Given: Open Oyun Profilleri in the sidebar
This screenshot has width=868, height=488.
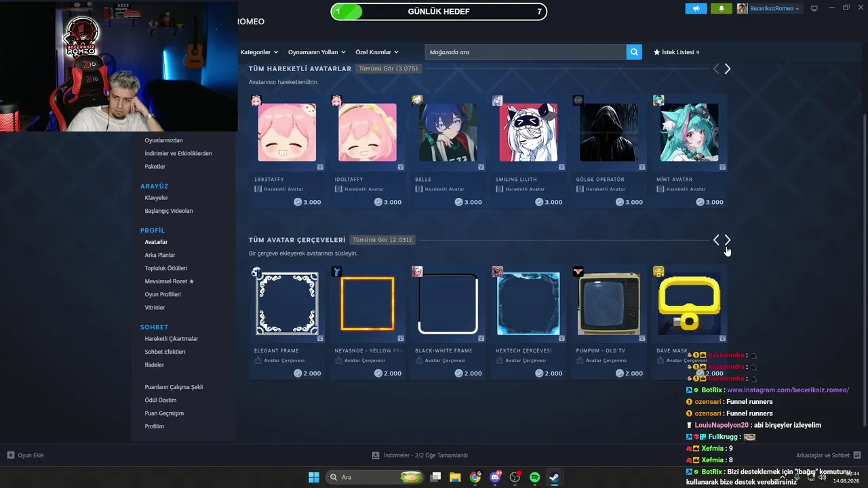Looking at the screenshot, I should click(163, 294).
